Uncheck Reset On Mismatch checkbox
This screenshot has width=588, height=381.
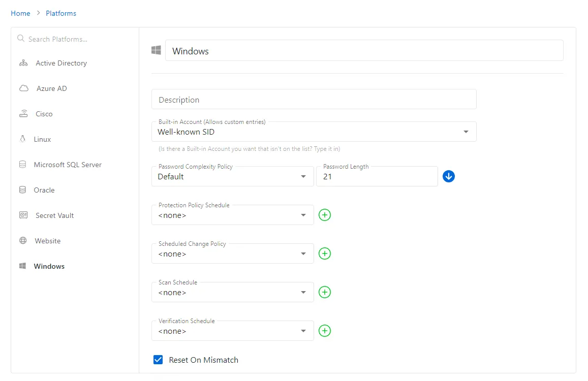158,360
